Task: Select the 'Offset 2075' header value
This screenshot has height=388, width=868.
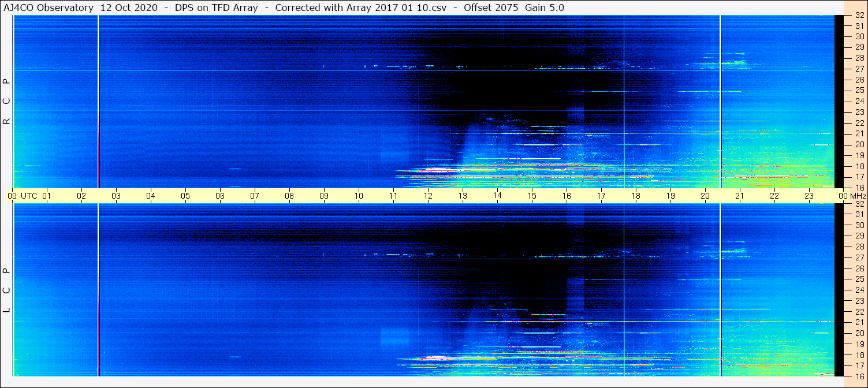Action: pos(491,8)
